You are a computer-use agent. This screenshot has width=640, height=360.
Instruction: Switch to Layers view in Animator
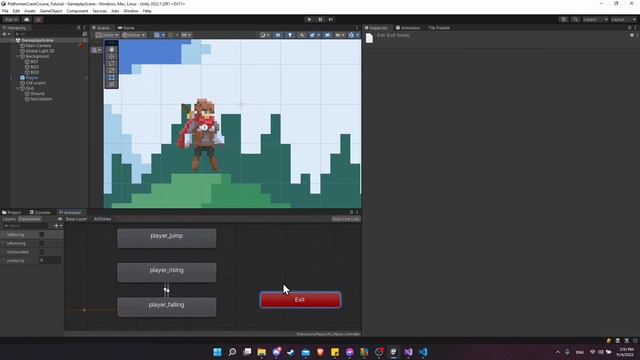click(9, 219)
